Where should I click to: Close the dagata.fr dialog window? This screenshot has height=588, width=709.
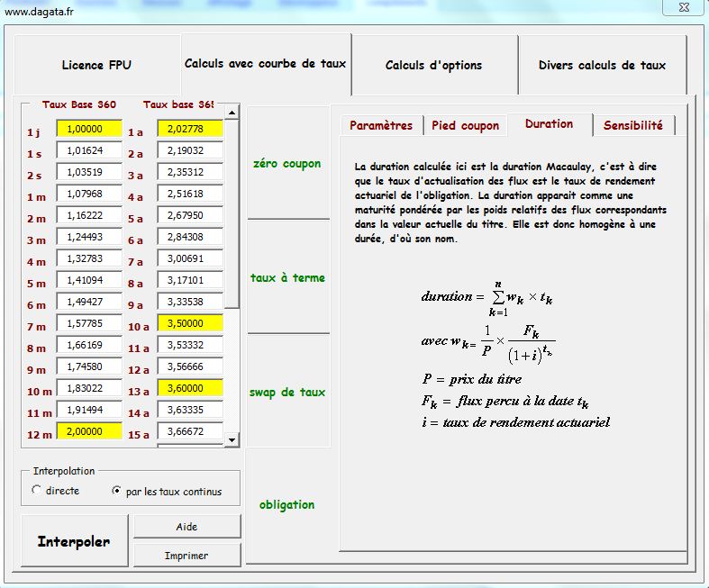(684, 7)
